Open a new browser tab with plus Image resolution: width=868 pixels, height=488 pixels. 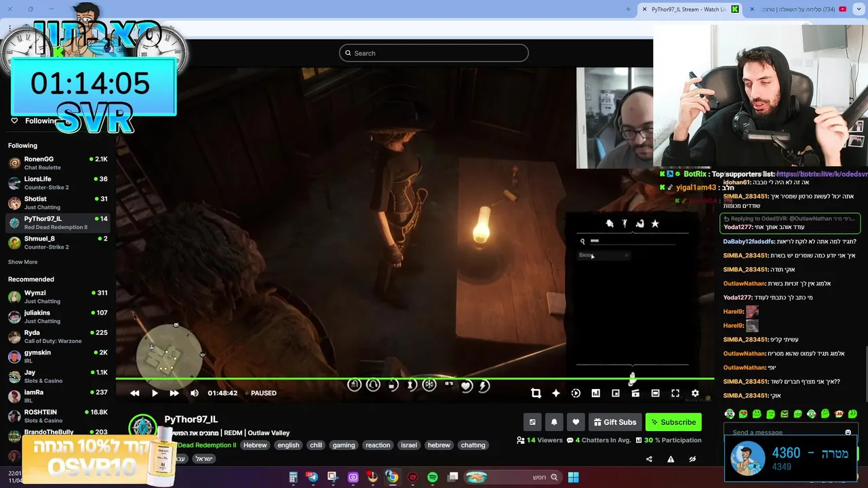pos(628,9)
